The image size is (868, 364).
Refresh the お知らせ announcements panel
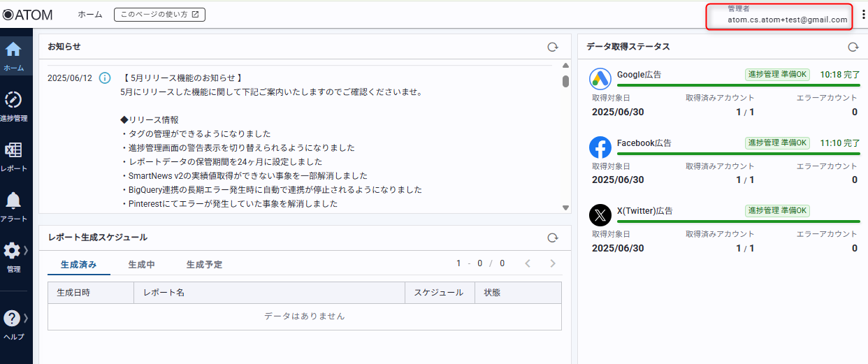[x=552, y=47]
